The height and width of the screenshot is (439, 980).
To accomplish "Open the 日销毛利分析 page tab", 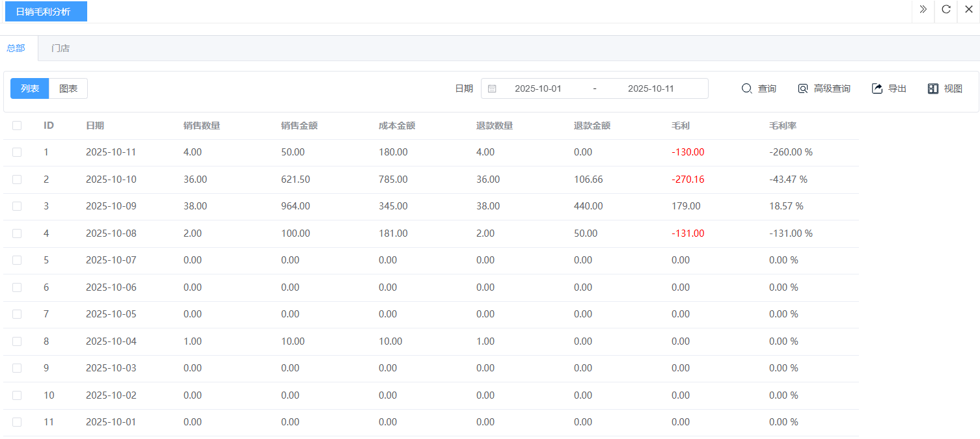I will point(44,12).
